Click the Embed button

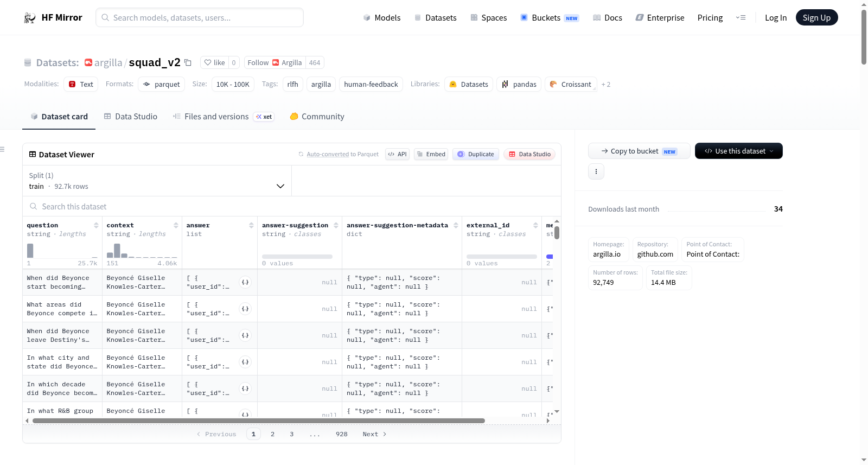430,154
